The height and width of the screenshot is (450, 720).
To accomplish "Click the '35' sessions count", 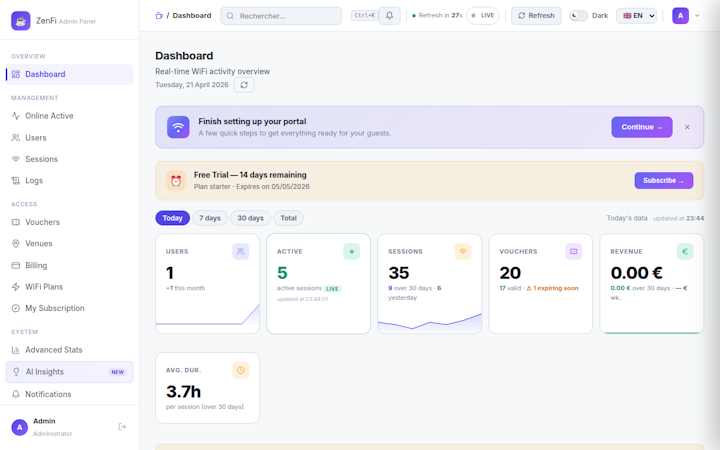I will pos(399,273).
